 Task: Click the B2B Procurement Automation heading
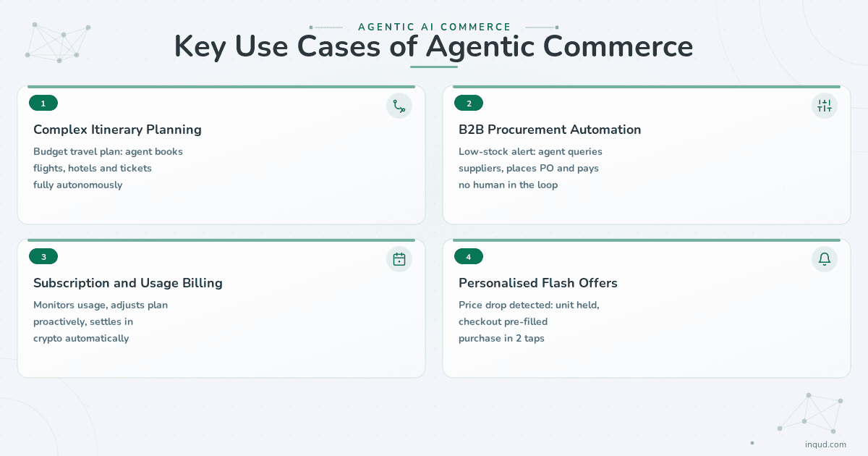pos(550,130)
